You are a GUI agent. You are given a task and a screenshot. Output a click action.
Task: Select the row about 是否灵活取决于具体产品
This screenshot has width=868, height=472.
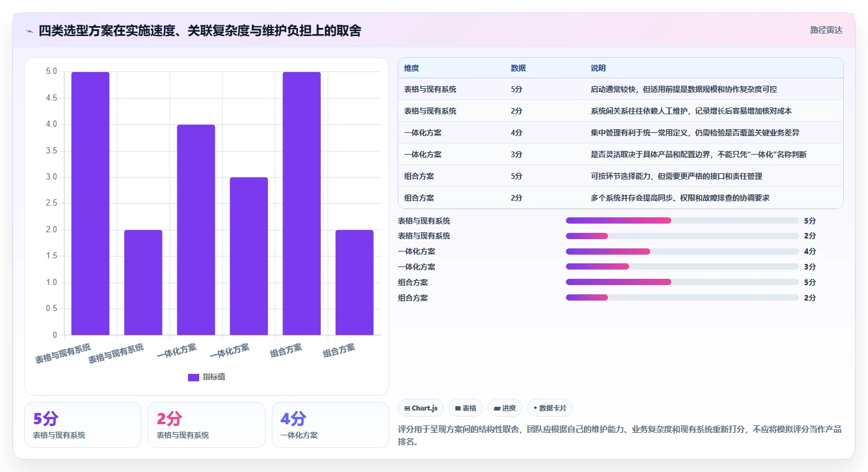[620, 155]
